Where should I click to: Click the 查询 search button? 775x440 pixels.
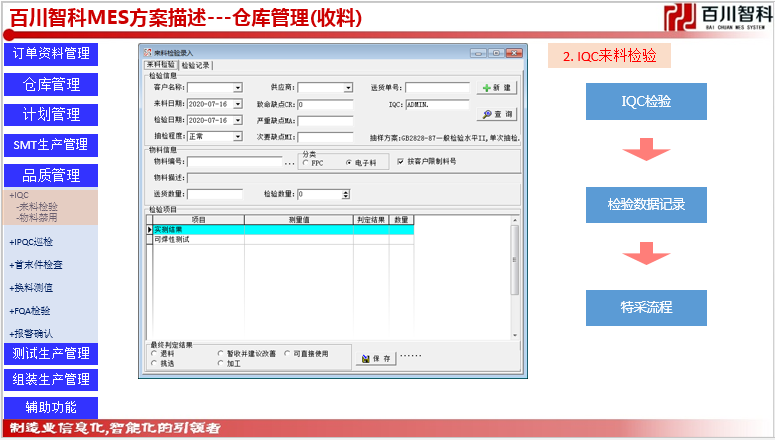(497, 114)
